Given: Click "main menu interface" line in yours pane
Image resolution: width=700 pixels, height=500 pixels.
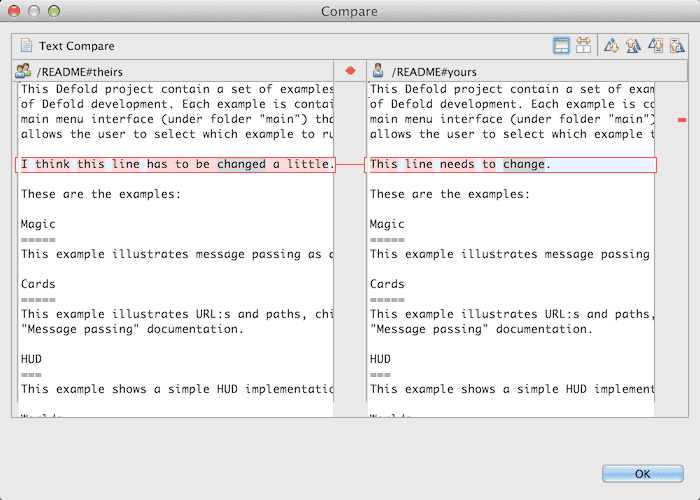Looking at the screenshot, I should pyautogui.click(x=512, y=119).
